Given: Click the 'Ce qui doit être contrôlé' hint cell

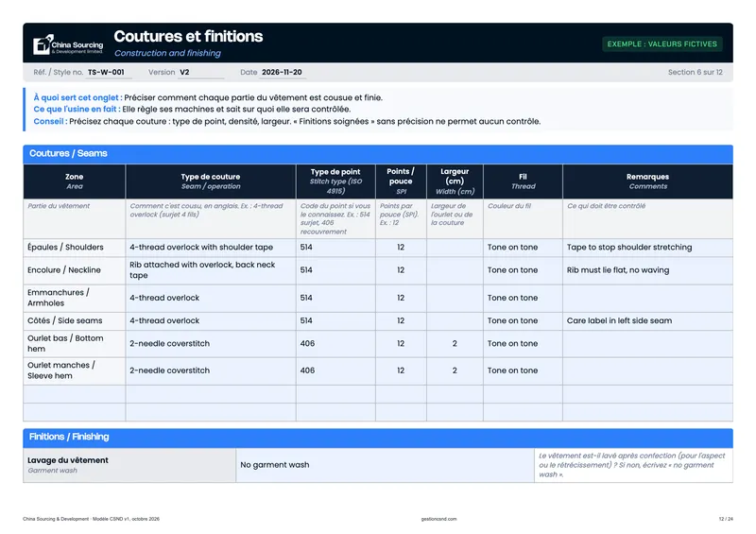Looking at the screenshot, I should pos(647,218).
